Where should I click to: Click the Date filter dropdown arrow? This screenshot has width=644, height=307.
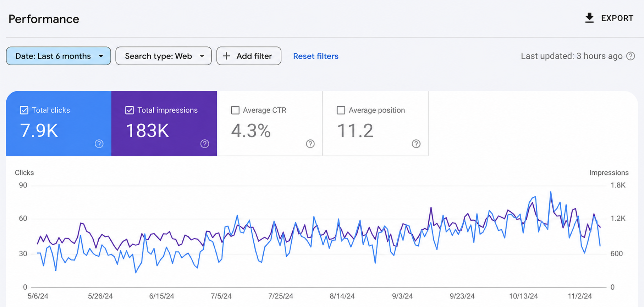point(101,56)
